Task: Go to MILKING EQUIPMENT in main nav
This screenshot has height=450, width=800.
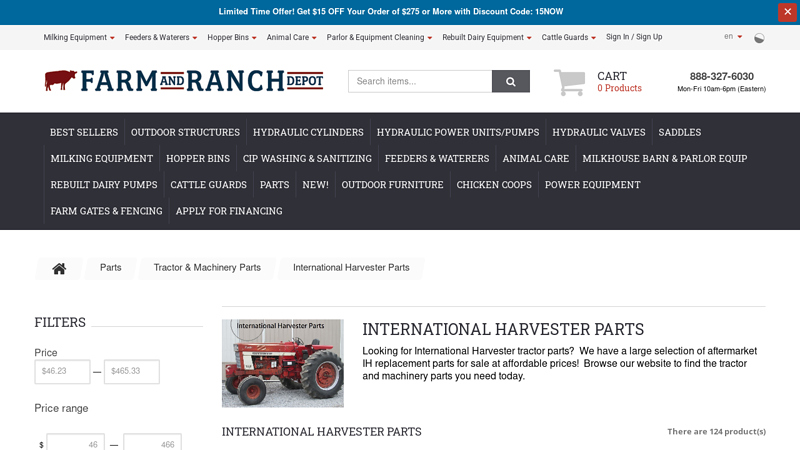Action: click(x=102, y=159)
